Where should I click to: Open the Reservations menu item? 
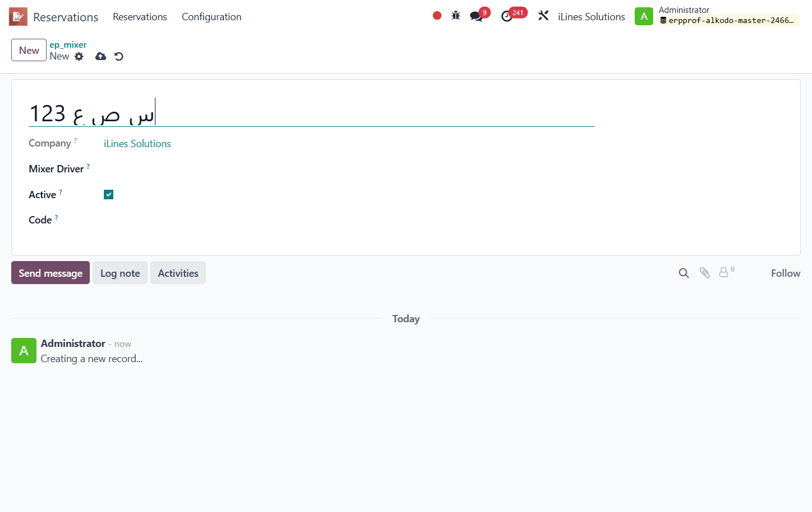click(140, 17)
